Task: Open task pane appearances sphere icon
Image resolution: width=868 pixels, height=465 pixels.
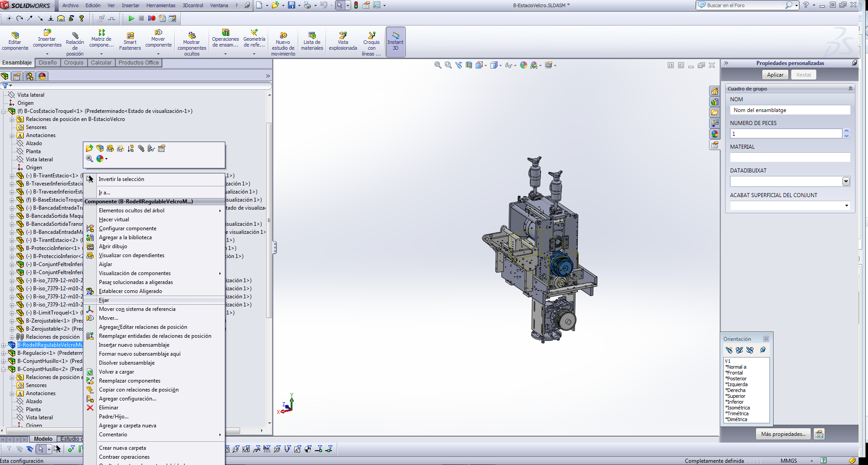Action: [x=714, y=133]
